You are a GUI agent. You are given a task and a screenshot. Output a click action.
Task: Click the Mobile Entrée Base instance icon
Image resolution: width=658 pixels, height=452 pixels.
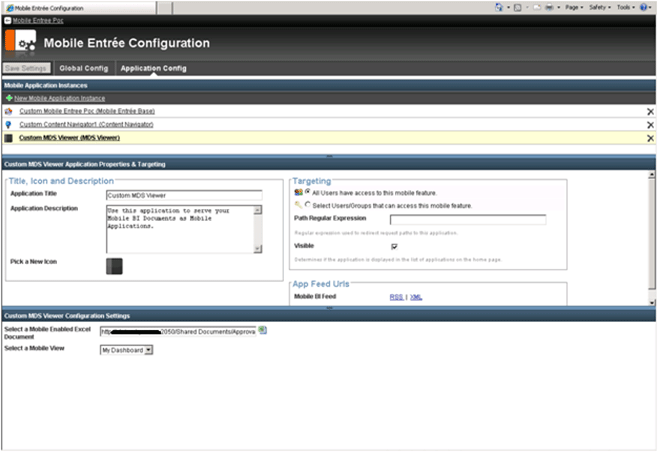[x=8, y=111]
